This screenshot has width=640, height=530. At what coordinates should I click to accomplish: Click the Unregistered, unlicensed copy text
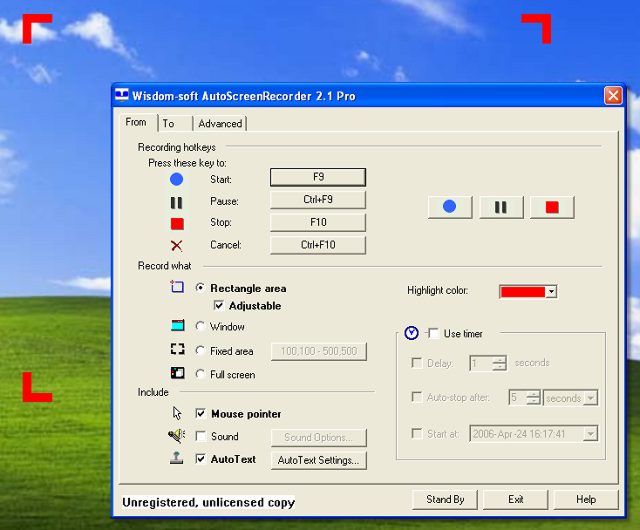click(208, 502)
